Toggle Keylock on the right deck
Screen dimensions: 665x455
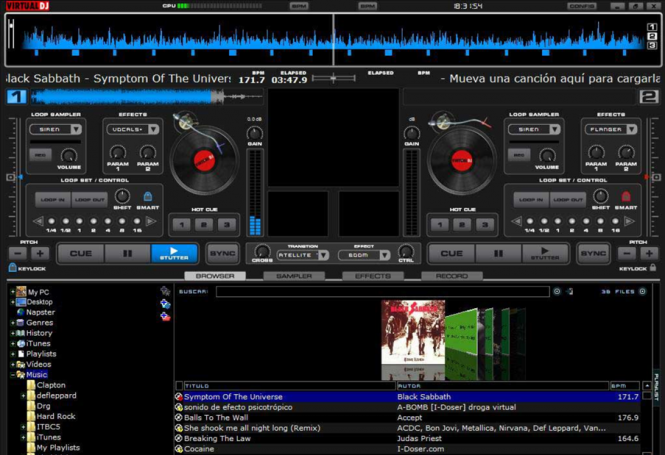point(653,268)
